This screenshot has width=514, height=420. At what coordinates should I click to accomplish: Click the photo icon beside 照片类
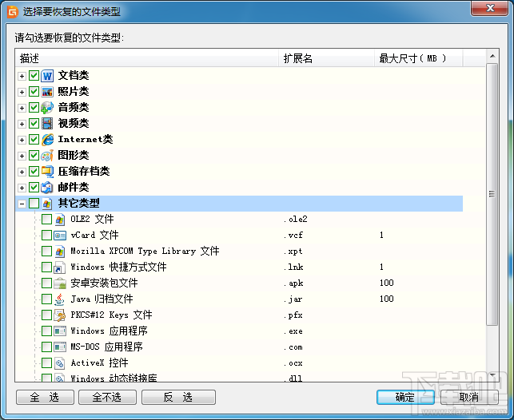click(x=47, y=92)
